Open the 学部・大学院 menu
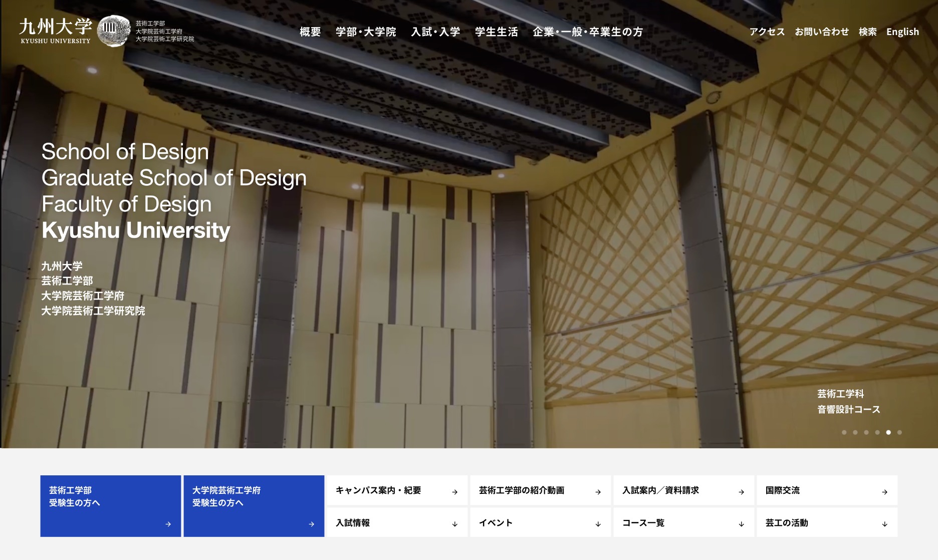 click(366, 32)
